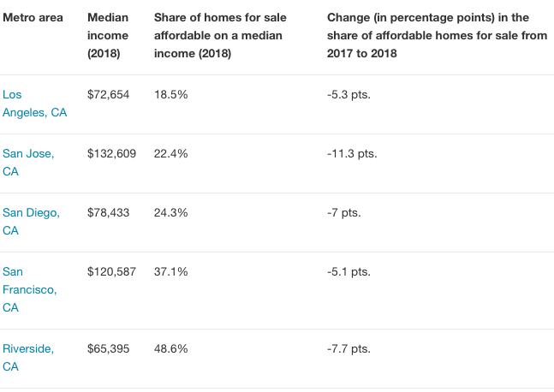Screen dimensions: 554x392
Task: Click the Median income (2018) header
Action: [108, 36]
